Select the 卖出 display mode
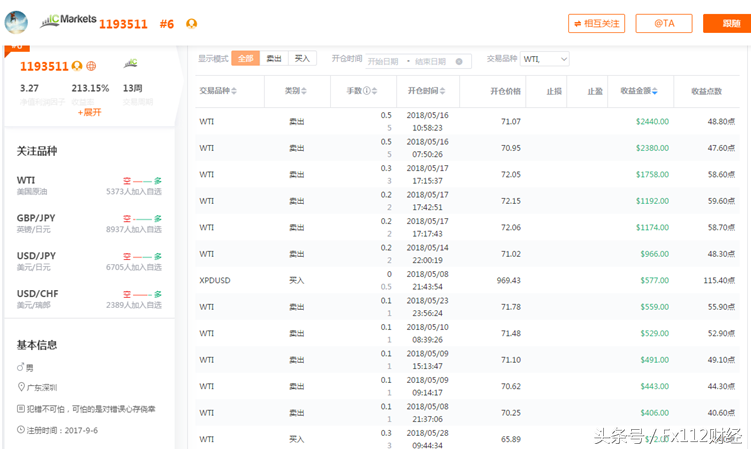This screenshot has width=753, height=451. click(x=274, y=58)
